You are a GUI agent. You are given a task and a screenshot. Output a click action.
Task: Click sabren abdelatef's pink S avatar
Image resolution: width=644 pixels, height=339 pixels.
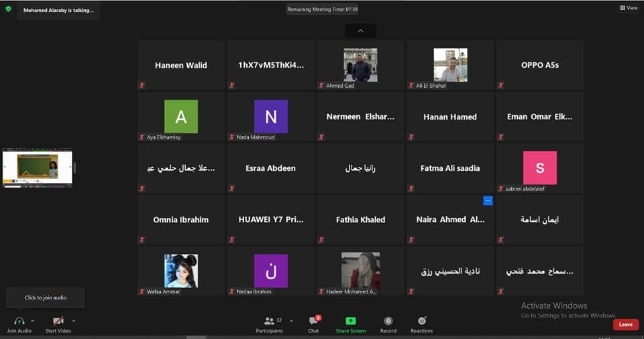tap(540, 168)
